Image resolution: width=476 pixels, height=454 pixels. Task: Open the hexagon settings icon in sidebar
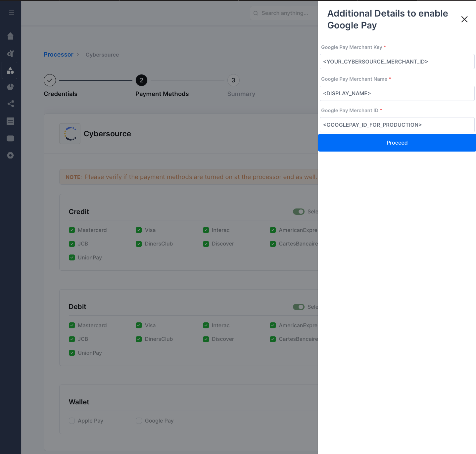pos(10,156)
